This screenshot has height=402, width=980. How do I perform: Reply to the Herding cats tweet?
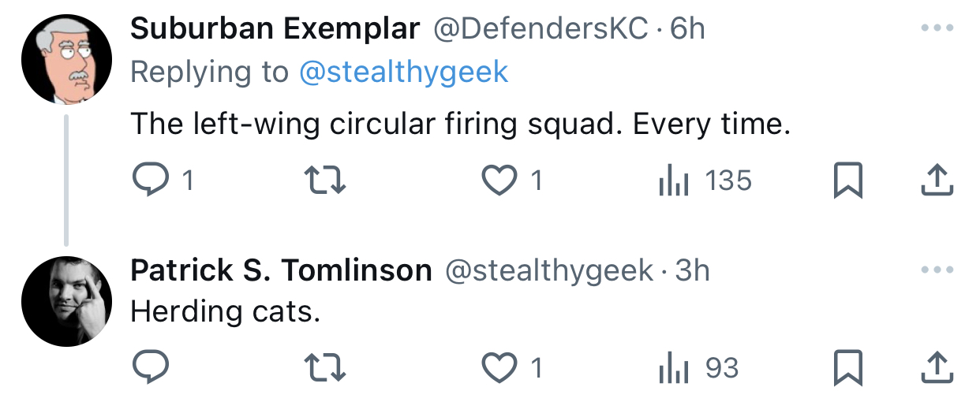(150, 367)
